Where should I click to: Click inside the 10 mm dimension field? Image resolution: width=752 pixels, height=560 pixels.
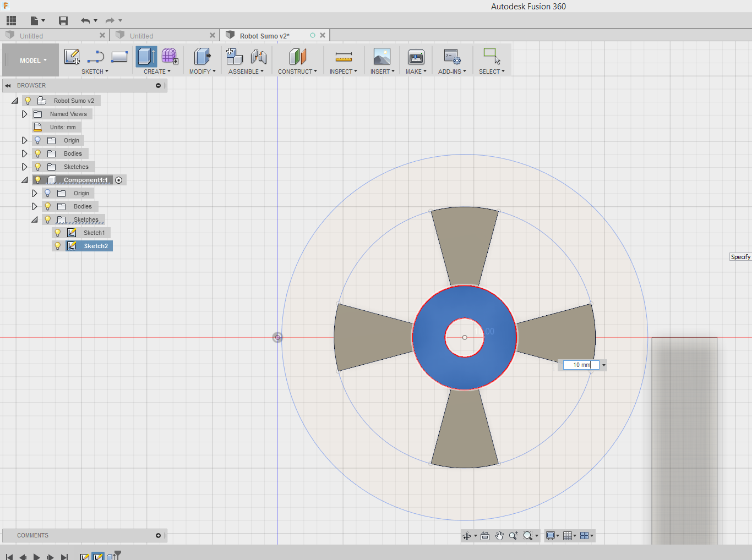(578, 365)
